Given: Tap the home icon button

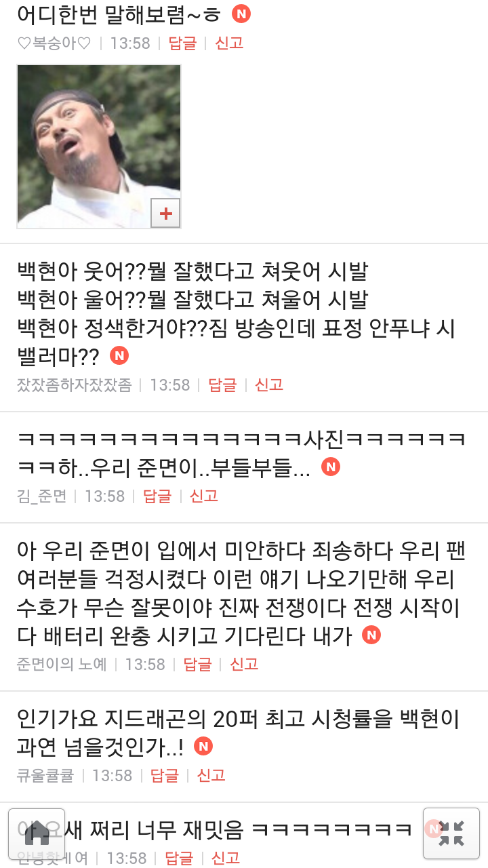Looking at the screenshot, I should tap(37, 833).
